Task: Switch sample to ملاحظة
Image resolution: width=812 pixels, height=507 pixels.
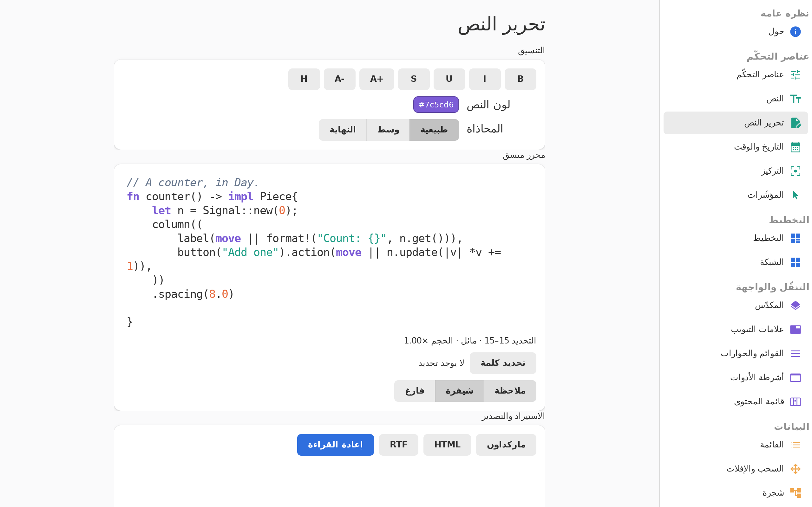Action: click(510, 391)
